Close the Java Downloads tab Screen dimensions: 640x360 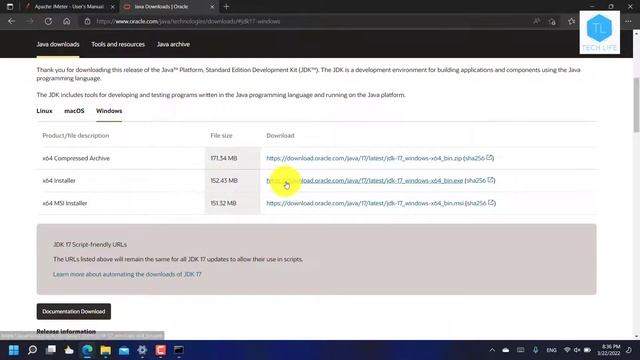tap(212, 7)
